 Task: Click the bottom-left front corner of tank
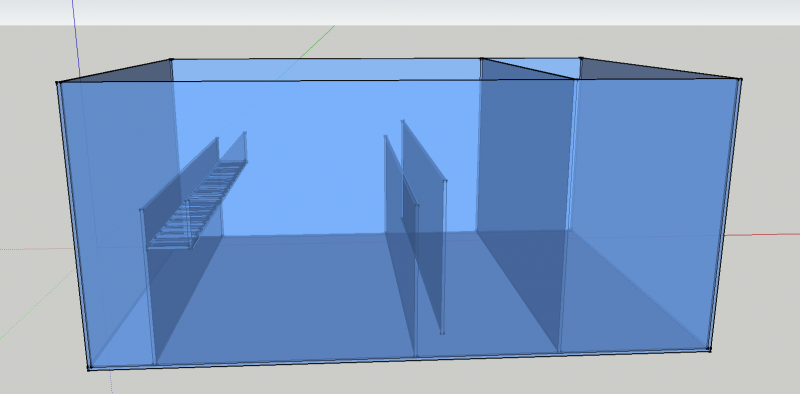coord(89,367)
